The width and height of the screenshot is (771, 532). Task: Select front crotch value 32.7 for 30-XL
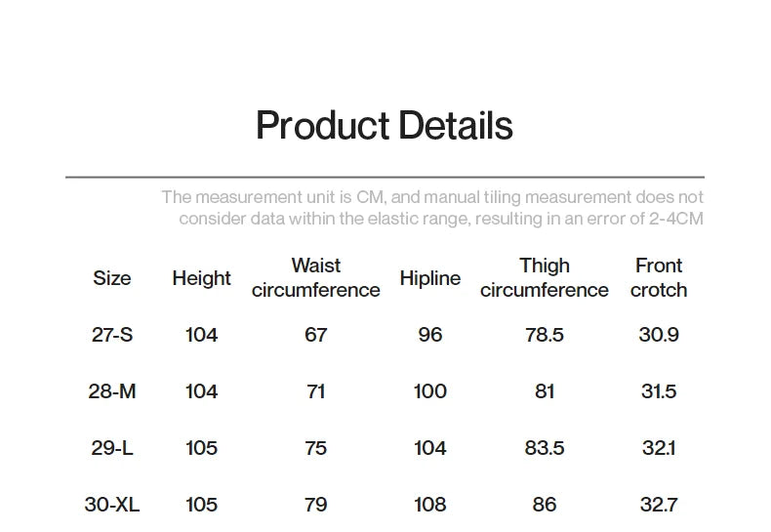pos(658,505)
